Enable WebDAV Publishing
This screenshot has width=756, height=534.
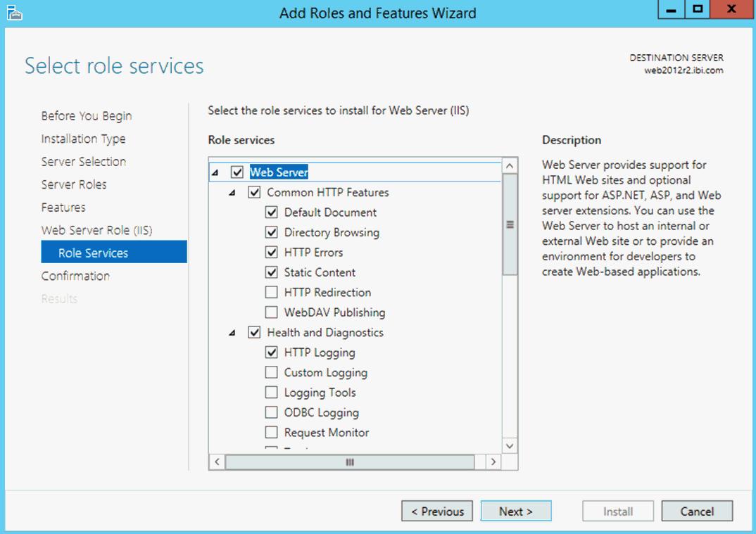coord(272,312)
